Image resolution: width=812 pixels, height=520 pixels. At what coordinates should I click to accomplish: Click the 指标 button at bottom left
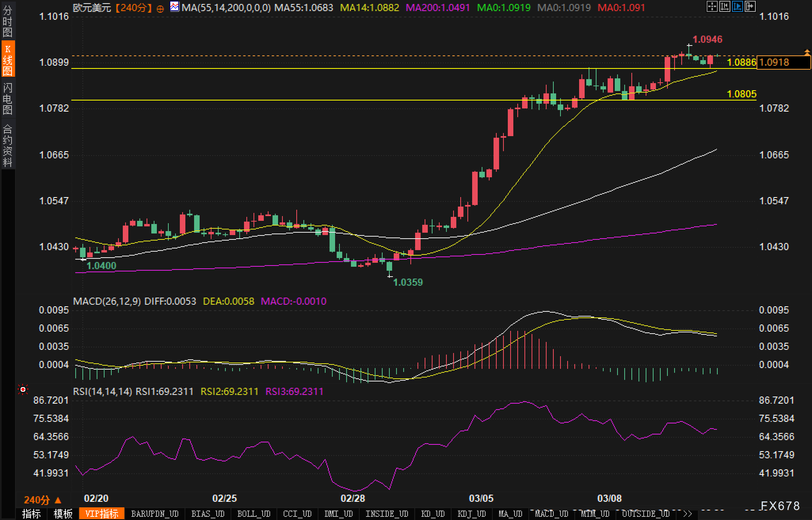32,514
